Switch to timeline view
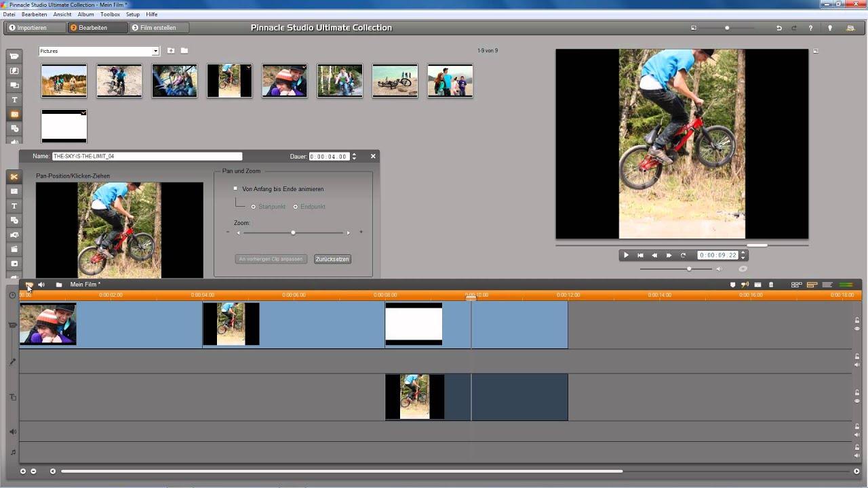The width and height of the screenshot is (868, 488). [x=812, y=285]
